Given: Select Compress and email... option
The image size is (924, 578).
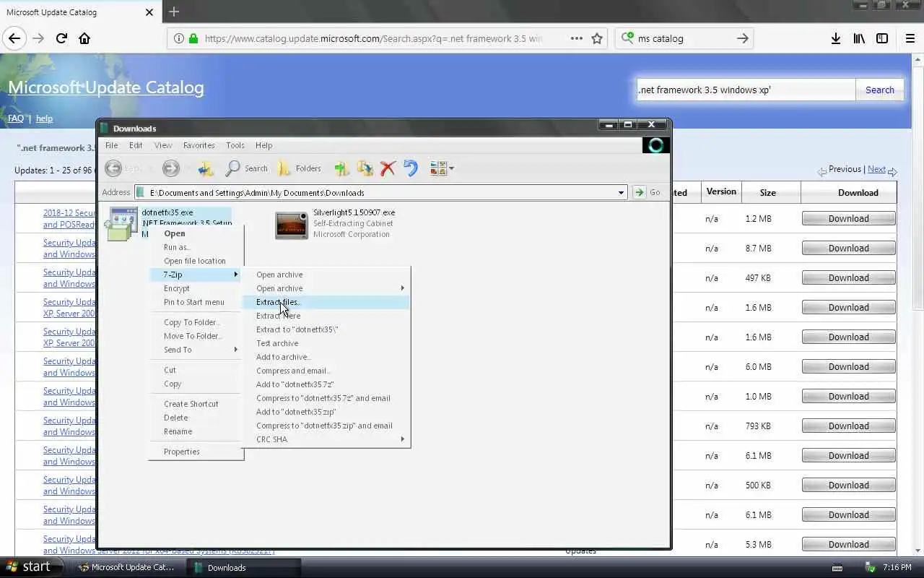Looking at the screenshot, I should (x=326, y=371).
